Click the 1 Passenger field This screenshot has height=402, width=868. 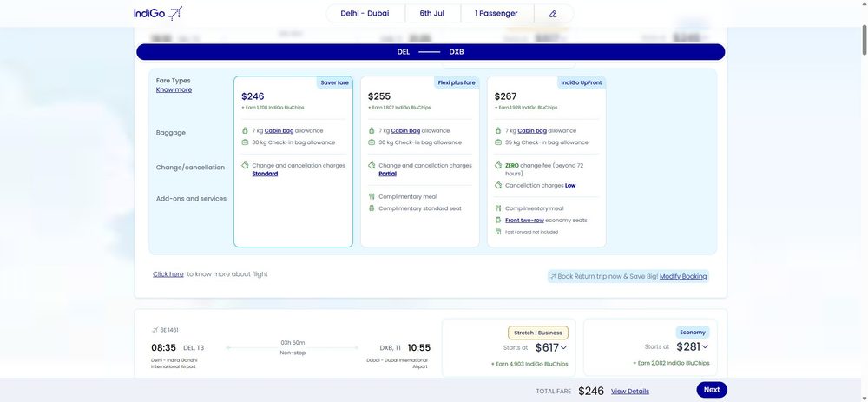496,13
